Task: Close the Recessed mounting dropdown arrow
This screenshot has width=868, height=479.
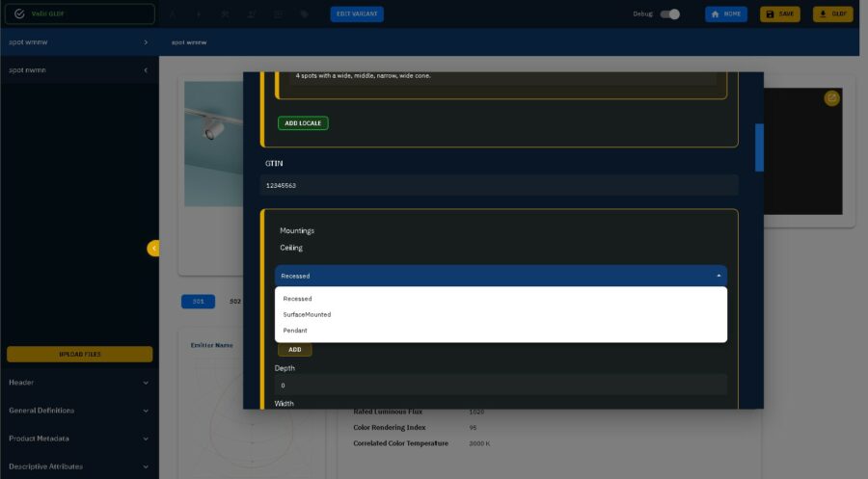Action: pyautogui.click(x=718, y=276)
